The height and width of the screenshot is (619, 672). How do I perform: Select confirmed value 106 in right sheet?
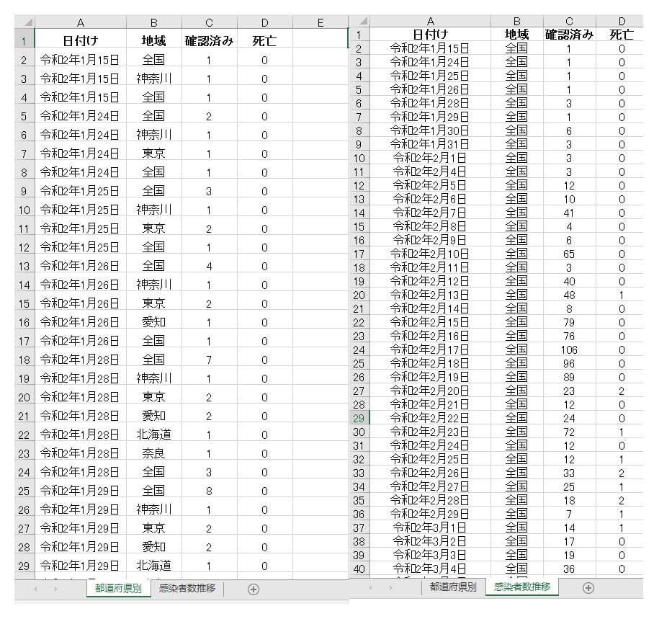click(x=569, y=349)
